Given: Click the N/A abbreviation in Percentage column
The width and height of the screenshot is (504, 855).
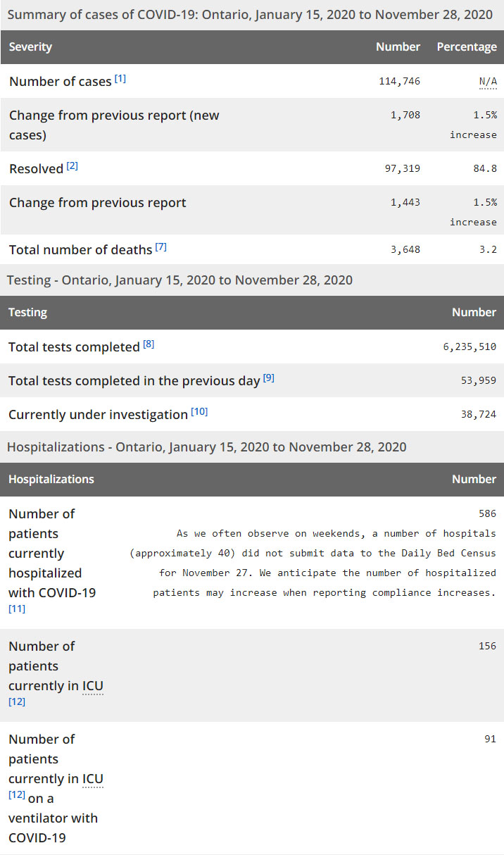Looking at the screenshot, I should pos(488,82).
